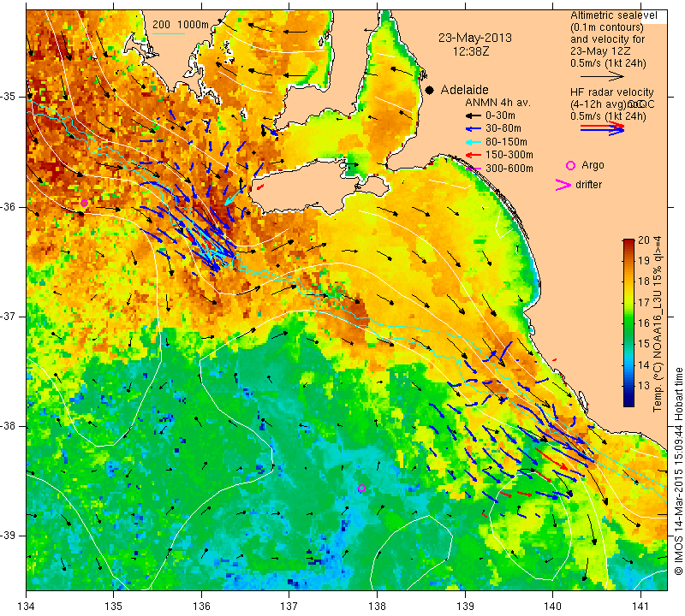Click the temperature color scale bar

[628, 323]
